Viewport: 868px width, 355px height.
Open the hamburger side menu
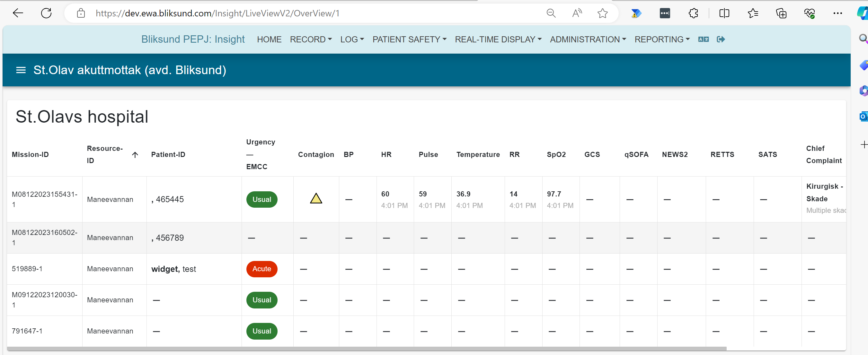(x=21, y=70)
